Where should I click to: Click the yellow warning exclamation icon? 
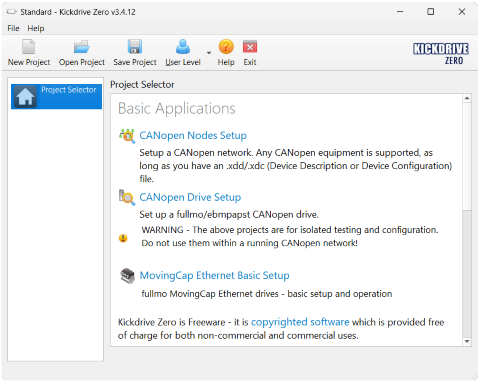123,238
